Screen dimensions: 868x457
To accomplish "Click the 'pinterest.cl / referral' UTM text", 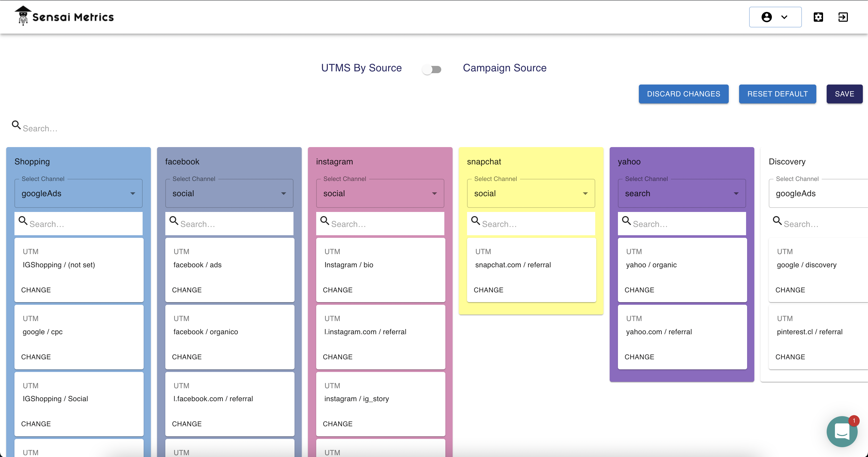I will pos(810,332).
